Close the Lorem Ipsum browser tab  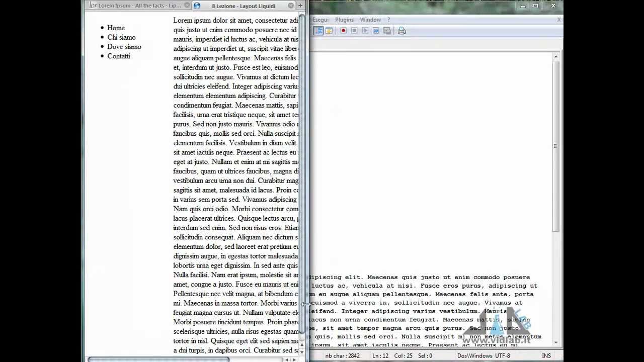pos(187,6)
